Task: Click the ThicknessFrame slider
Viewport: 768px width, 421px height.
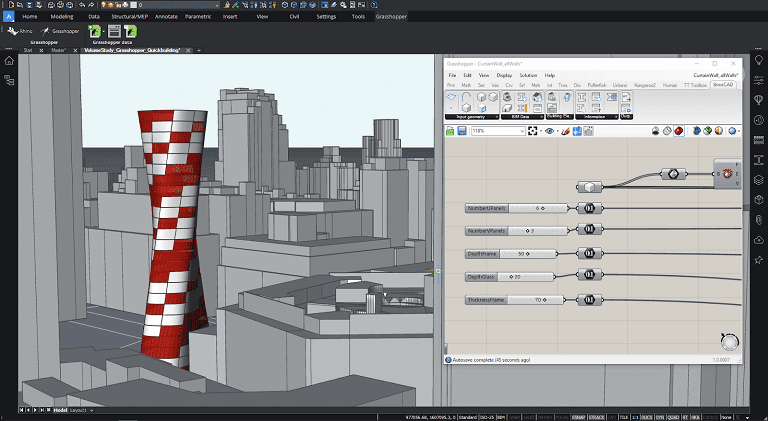Action: point(514,300)
